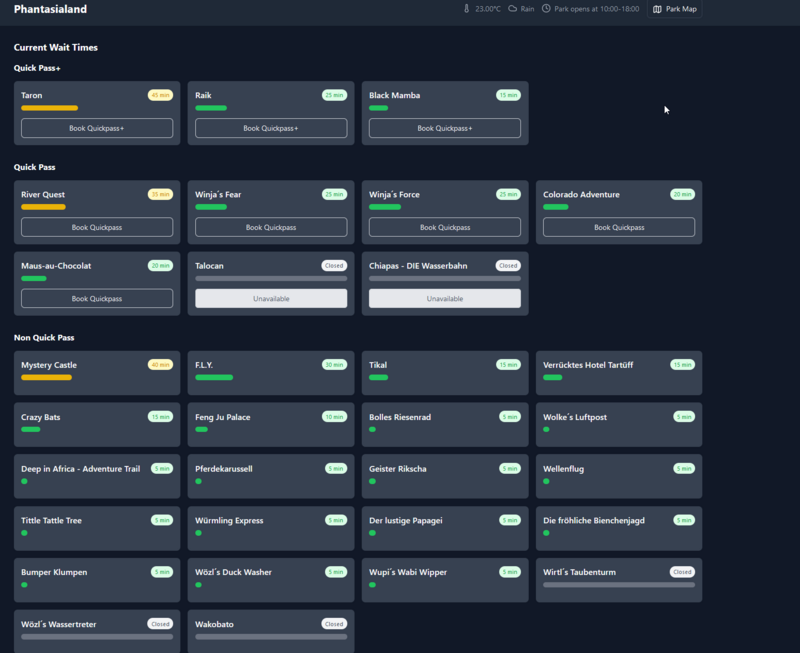Image resolution: width=800 pixels, height=653 pixels.
Task: Book Quickpass+ for Raik
Action: [x=271, y=128]
